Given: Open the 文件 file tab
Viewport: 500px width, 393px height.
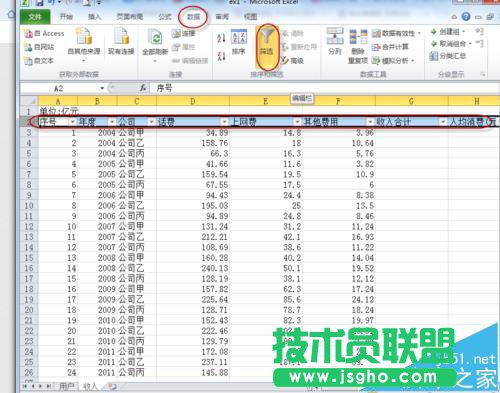Looking at the screenshot, I should click(35, 17).
